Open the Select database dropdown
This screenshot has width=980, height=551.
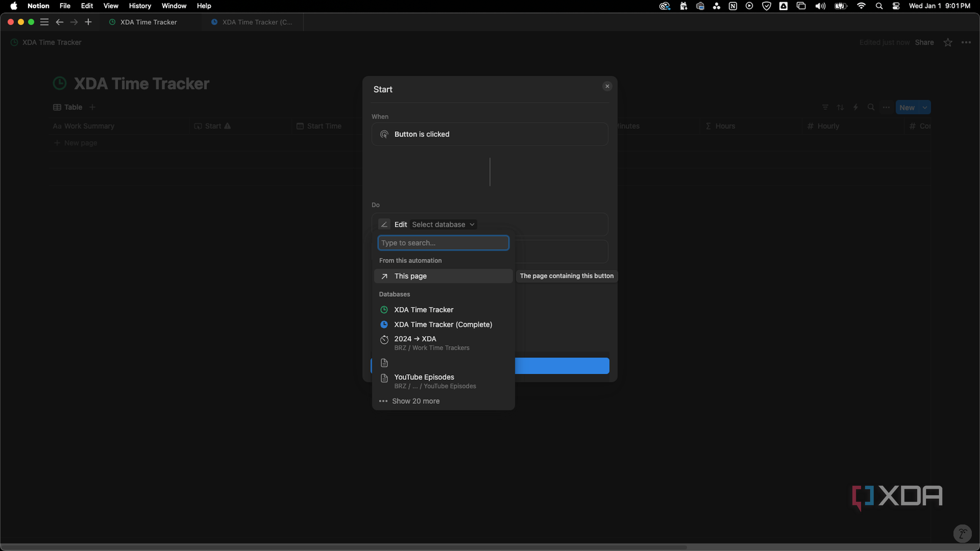[x=443, y=224]
